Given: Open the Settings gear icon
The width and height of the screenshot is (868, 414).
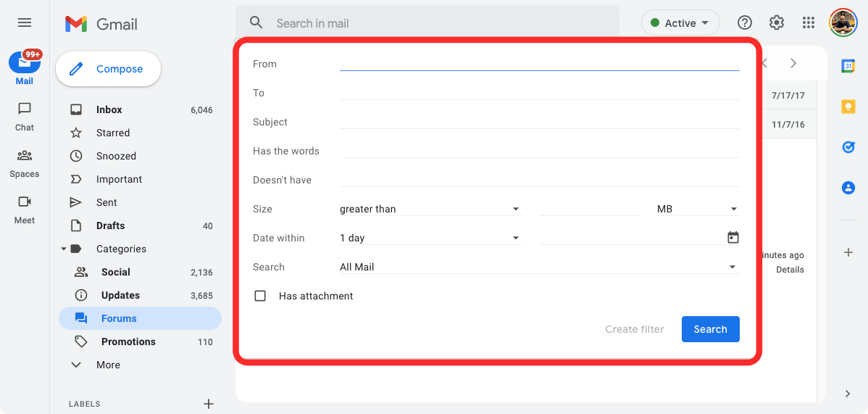Looking at the screenshot, I should coord(777,22).
